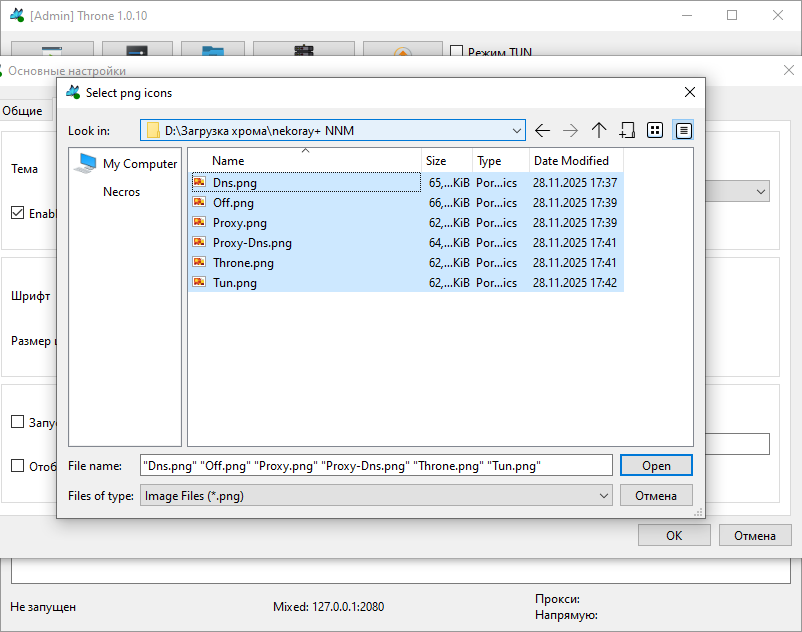Select the file Dns.png
The width and height of the screenshot is (802, 632).
coord(235,183)
